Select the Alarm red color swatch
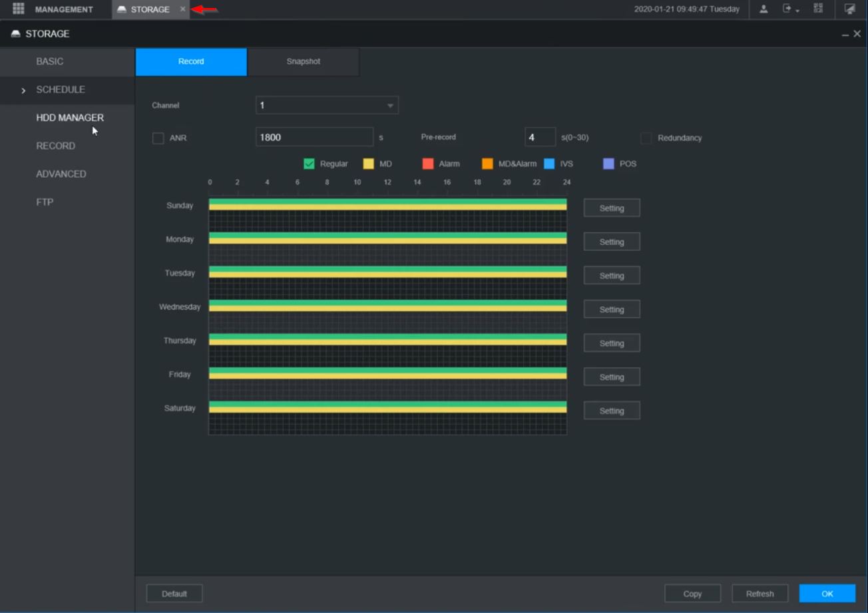868x613 pixels. click(x=428, y=164)
